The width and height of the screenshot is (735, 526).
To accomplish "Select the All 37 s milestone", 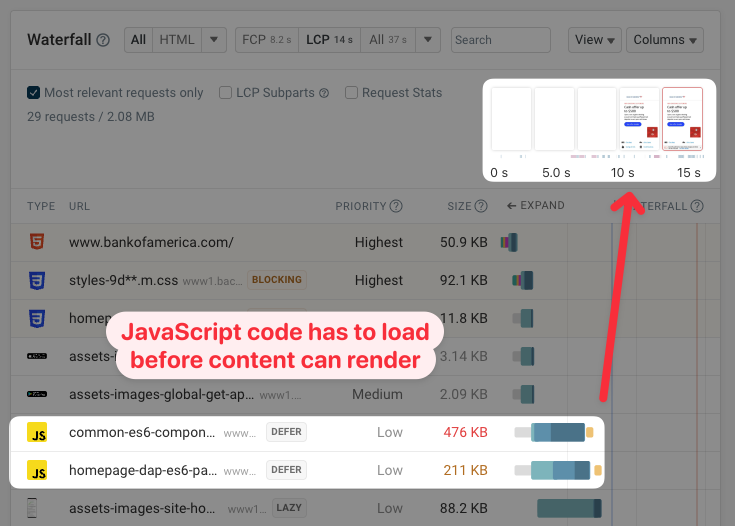I will click(388, 40).
